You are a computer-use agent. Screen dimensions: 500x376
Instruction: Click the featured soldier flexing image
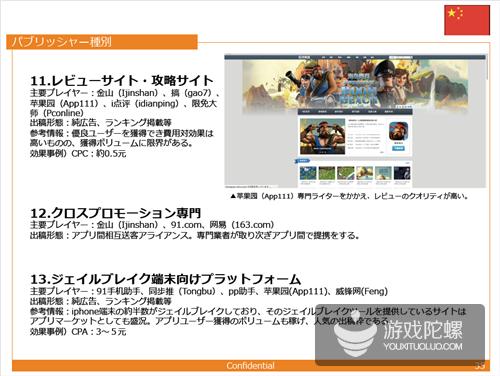[x=322, y=136]
